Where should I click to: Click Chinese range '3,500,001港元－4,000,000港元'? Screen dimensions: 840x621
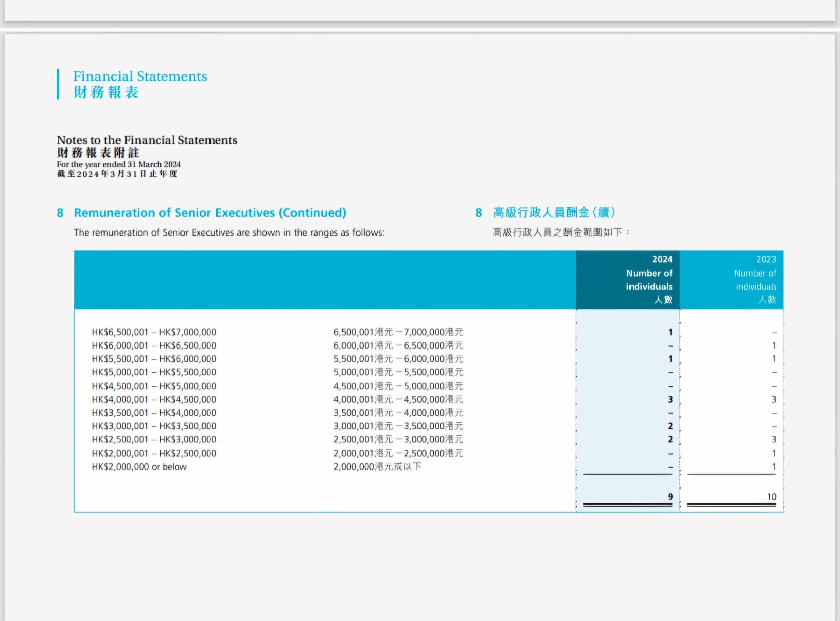click(x=398, y=413)
